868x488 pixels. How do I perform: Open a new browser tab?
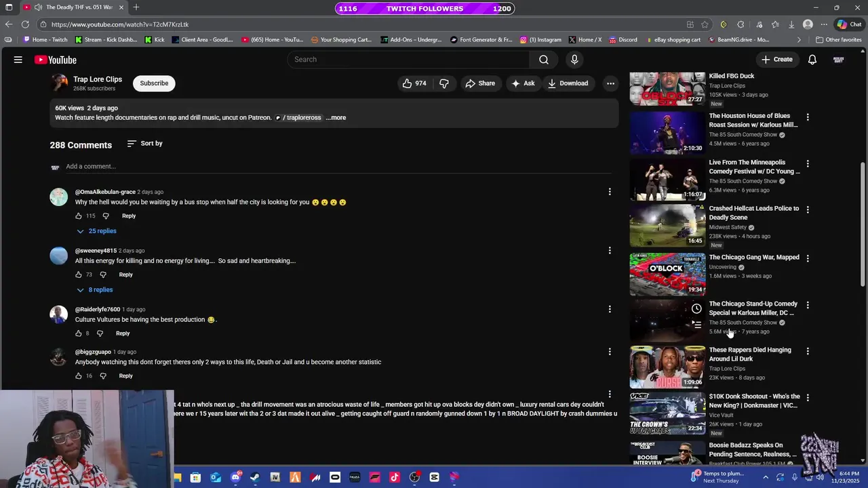point(136,7)
